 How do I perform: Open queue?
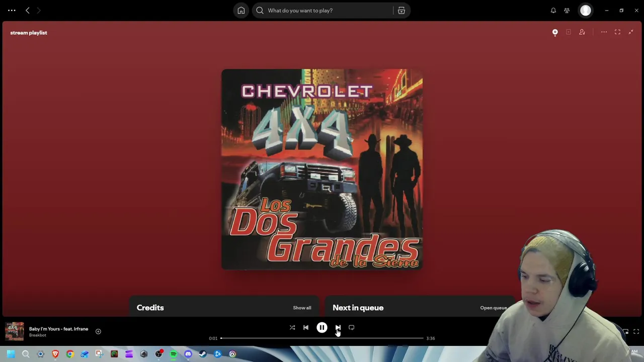coord(494,308)
